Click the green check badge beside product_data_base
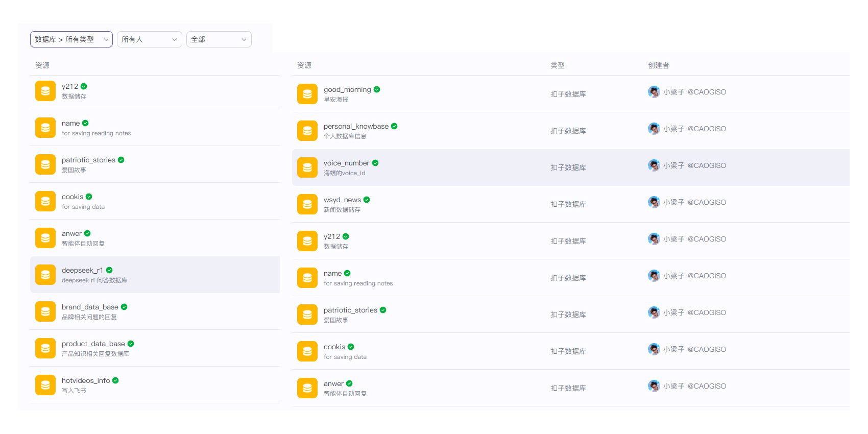The width and height of the screenshot is (868, 434). click(x=131, y=344)
